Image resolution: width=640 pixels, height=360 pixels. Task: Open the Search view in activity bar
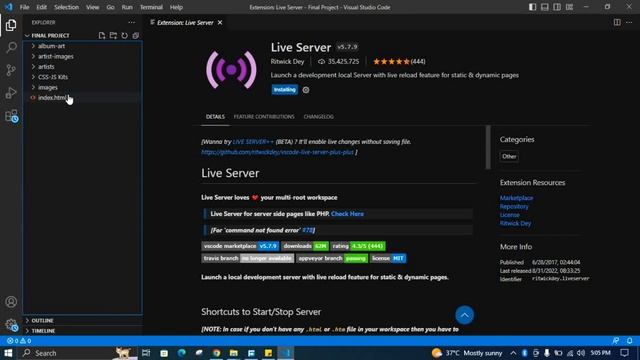coord(11,47)
